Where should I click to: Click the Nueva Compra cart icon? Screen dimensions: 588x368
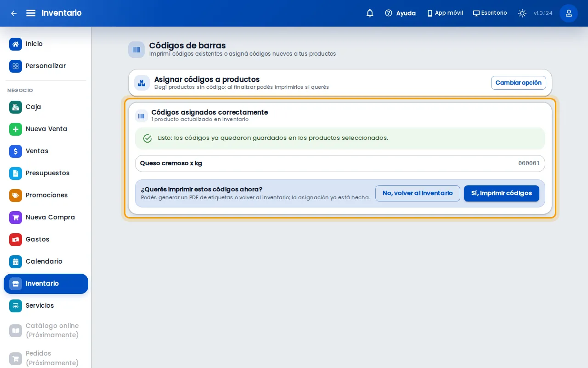click(16, 217)
